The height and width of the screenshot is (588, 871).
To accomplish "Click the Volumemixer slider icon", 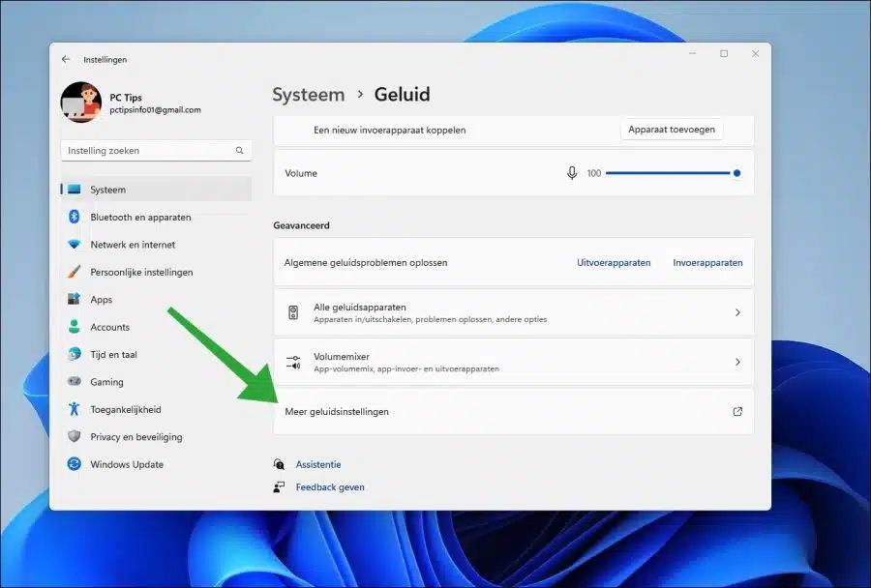I will pos(293,362).
